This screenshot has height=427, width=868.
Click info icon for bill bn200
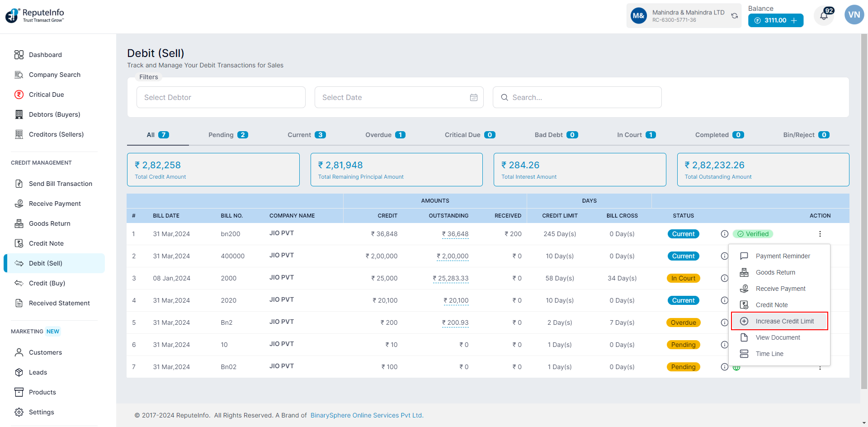pos(724,234)
